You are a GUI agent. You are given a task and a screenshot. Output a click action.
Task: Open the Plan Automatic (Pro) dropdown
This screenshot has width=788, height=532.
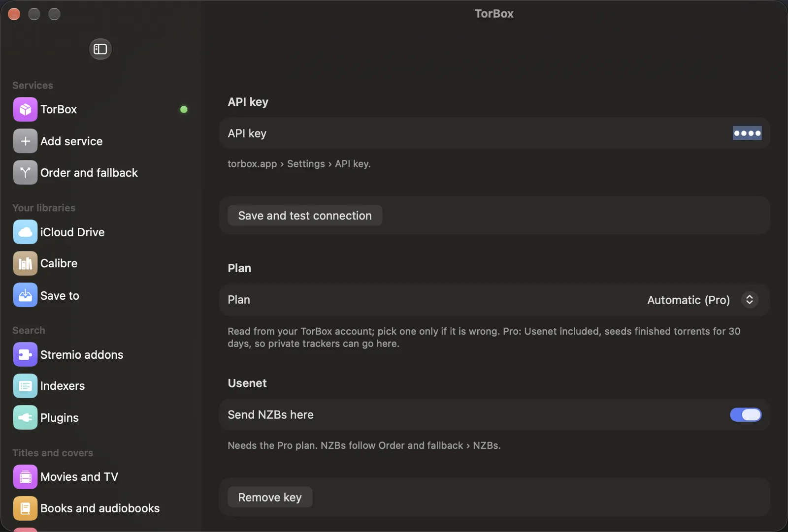(703, 300)
